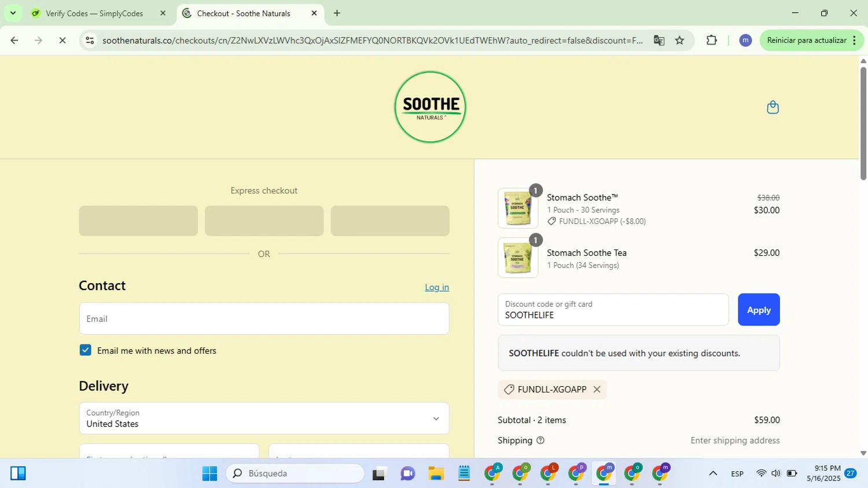
Task: Close the Verify Codes SimplyCodes tab
Action: (163, 13)
